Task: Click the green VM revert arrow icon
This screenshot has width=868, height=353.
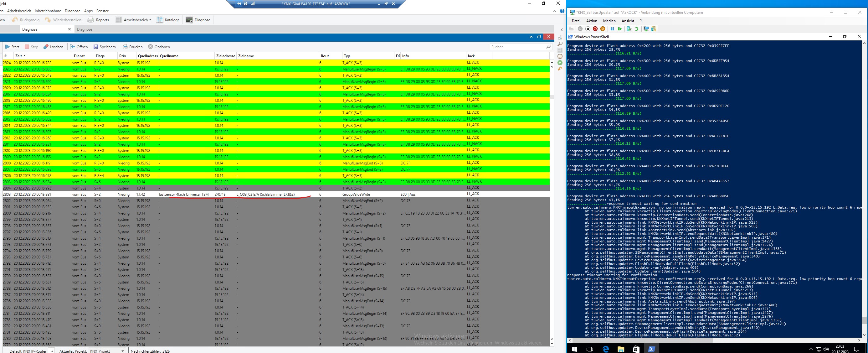Action: pyautogui.click(x=636, y=29)
